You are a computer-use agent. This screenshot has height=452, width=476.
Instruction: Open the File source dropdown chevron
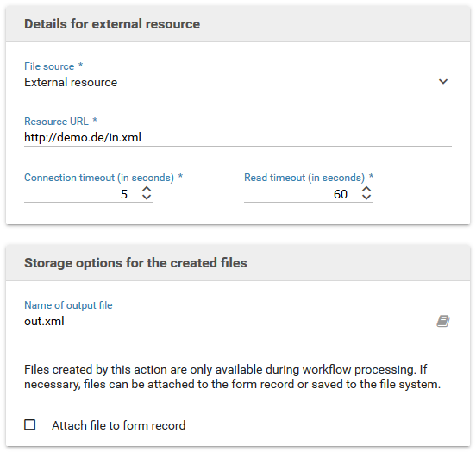click(443, 82)
